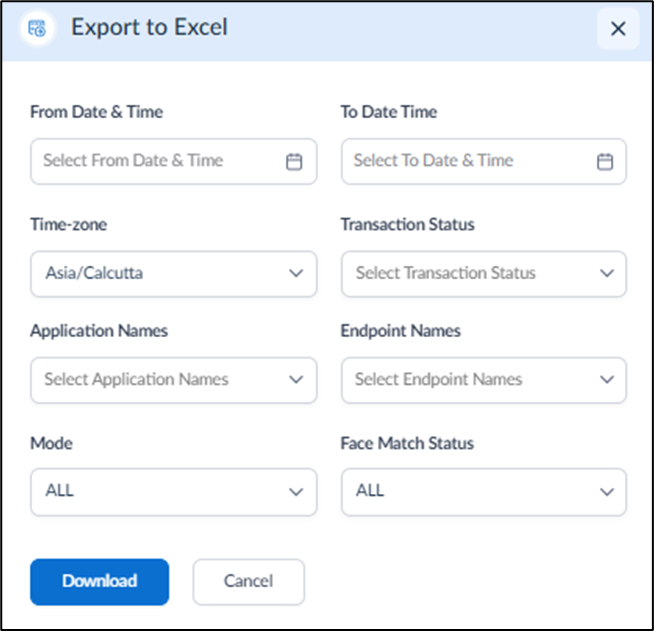Viewport: 654px width, 631px height.
Task: Close the Export to Excel dialog
Action: pos(618,29)
